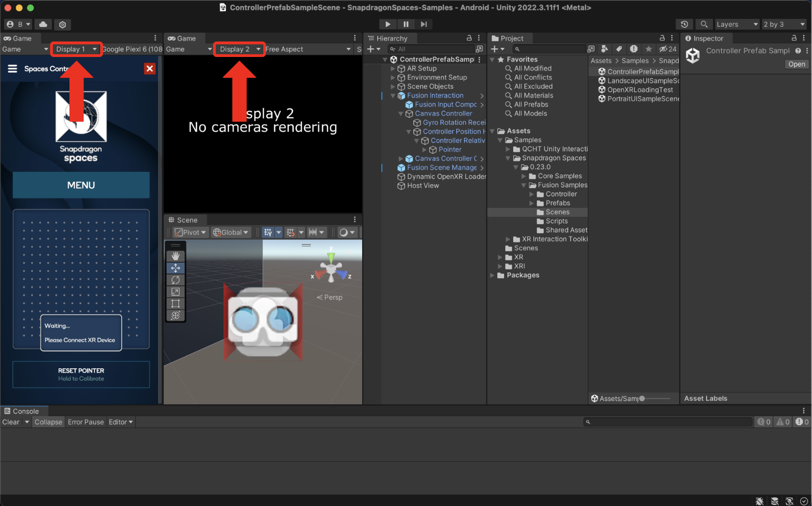Open the Free Aspect dropdown

[308, 49]
